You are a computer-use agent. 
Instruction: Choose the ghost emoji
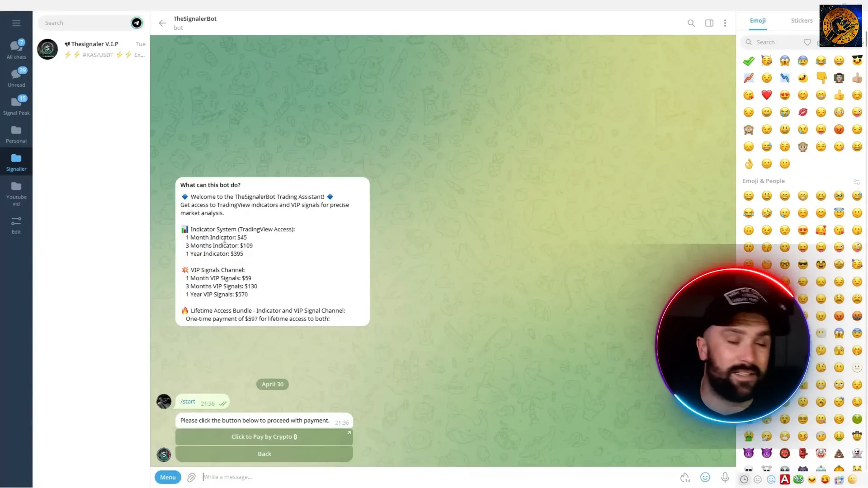point(857,453)
